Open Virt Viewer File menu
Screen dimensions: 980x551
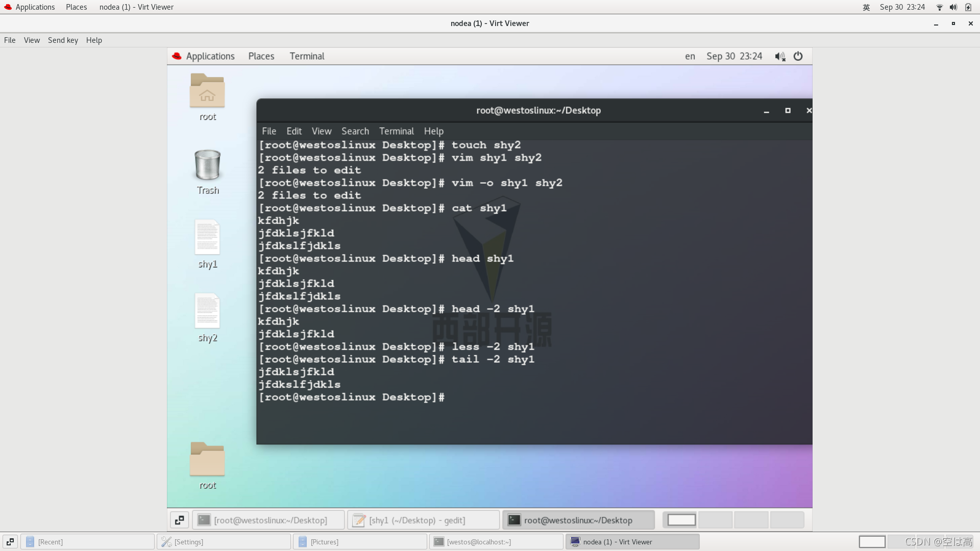(10, 40)
